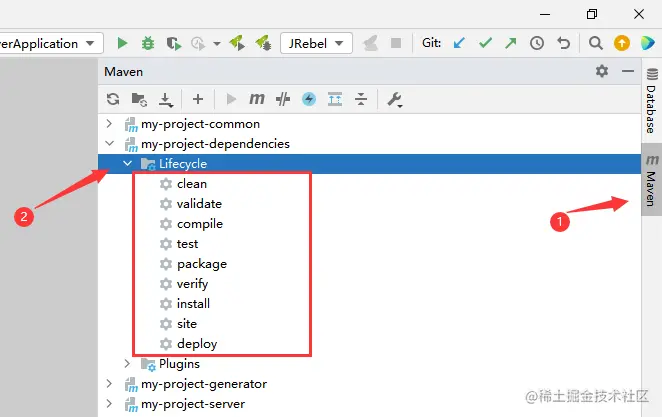The height and width of the screenshot is (417, 662).
Task: Open the Profiler run icon
Action: pyautogui.click(x=198, y=43)
